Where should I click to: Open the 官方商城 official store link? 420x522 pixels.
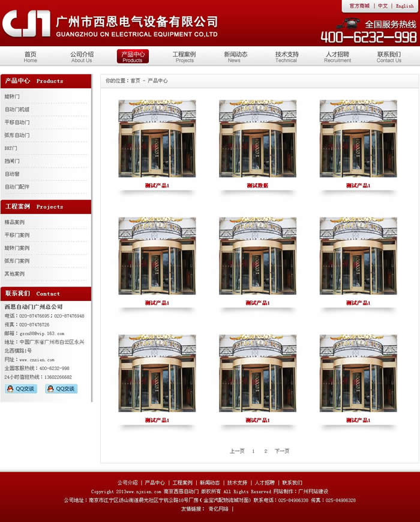click(359, 6)
